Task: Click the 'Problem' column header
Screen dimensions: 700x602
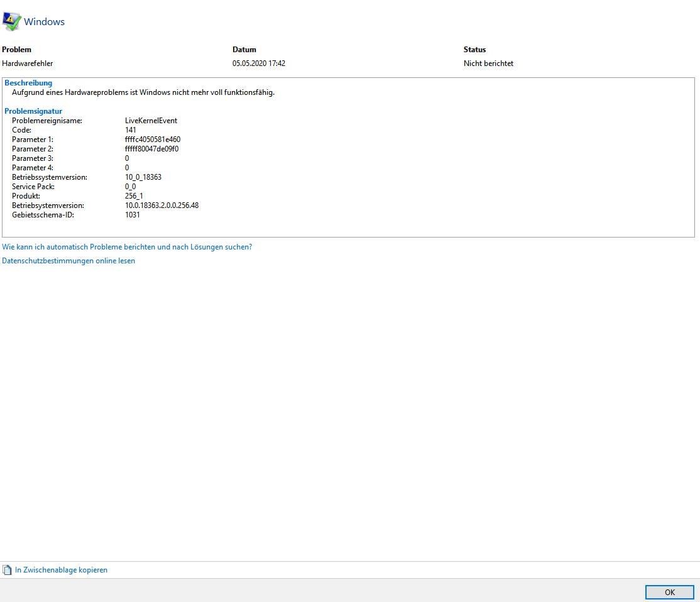Action: point(16,50)
